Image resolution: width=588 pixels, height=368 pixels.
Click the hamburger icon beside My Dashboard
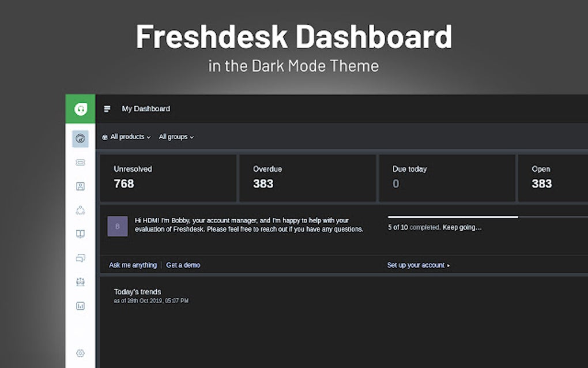pos(107,108)
